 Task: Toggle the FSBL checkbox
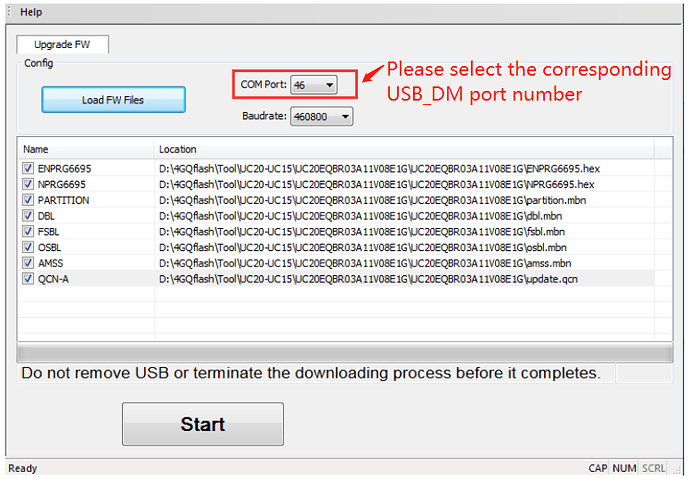point(28,231)
